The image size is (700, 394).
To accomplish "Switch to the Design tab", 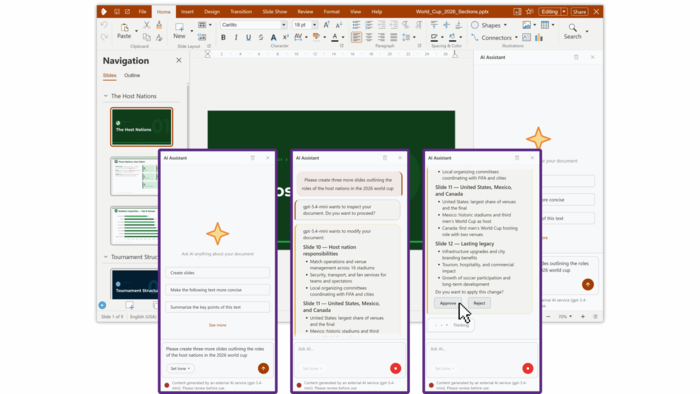I will 212,12.
